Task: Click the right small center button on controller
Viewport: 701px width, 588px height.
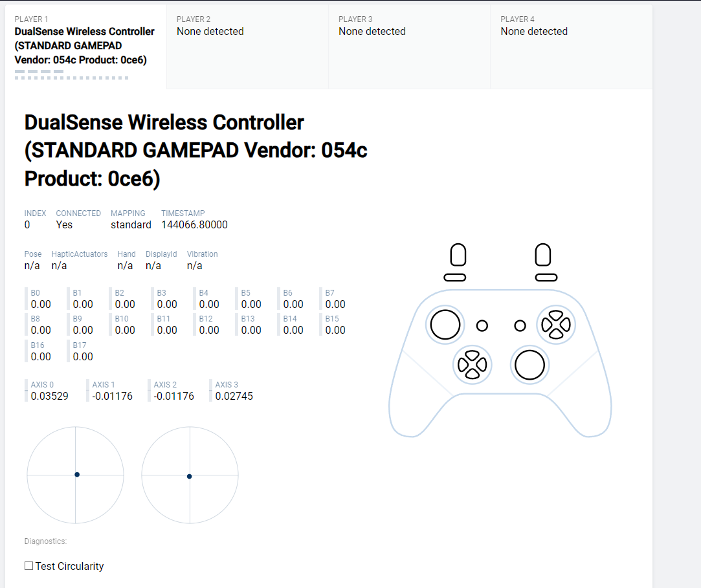Action: 520,326
